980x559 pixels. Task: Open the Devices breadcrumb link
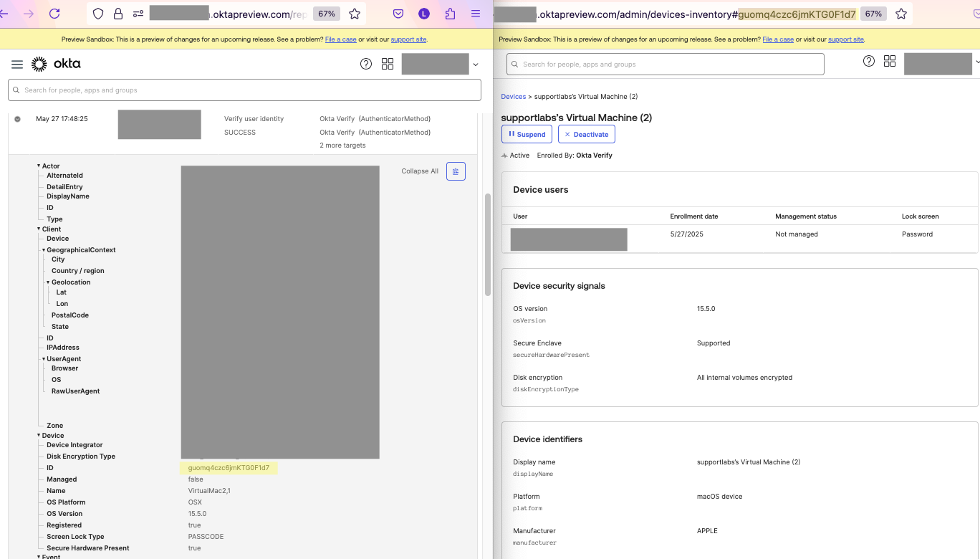pyautogui.click(x=513, y=96)
